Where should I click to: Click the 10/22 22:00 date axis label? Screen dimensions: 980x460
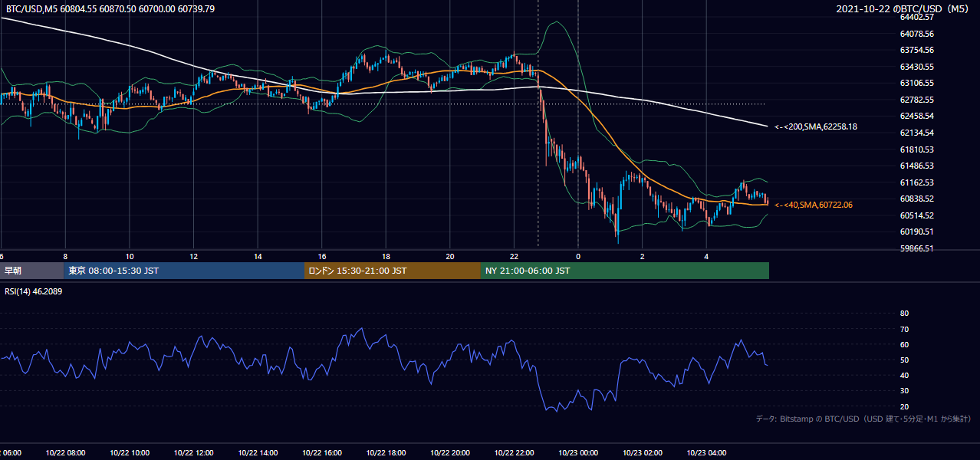click(x=514, y=453)
